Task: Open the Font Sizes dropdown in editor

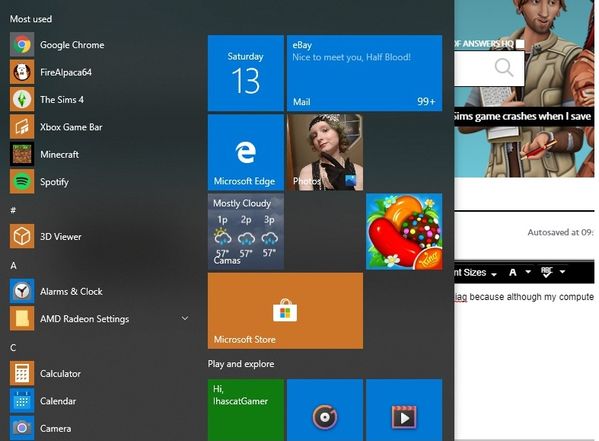Action: [476, 272]
